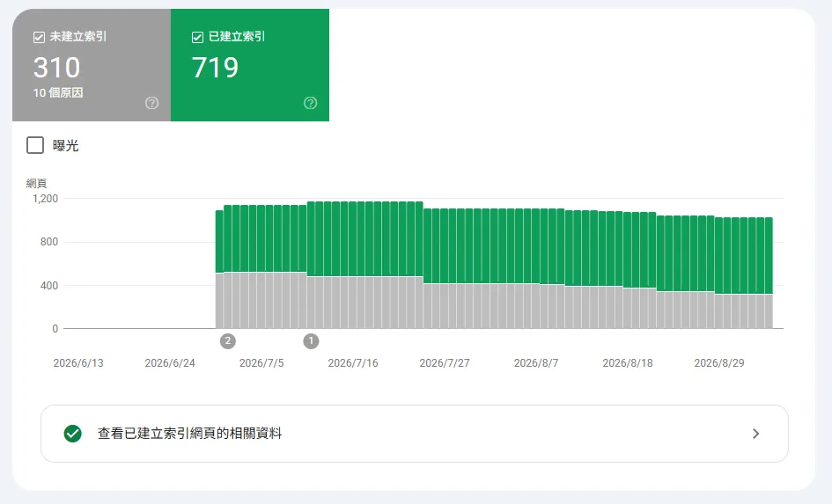Screen dimensions: 832x504
Task: Open 查看已建立索引網頁的相關資料 row
Action: click(415, 434)
